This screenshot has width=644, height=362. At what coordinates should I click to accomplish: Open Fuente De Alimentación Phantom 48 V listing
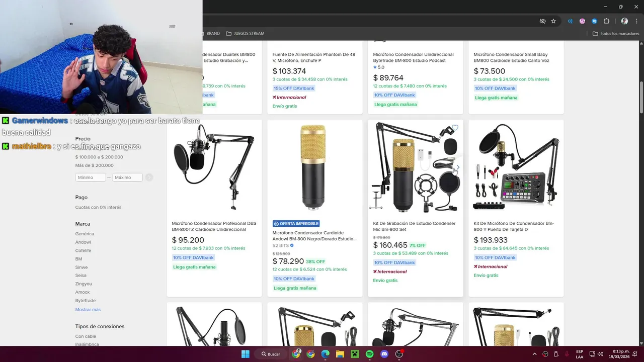[x=314, y=57]
